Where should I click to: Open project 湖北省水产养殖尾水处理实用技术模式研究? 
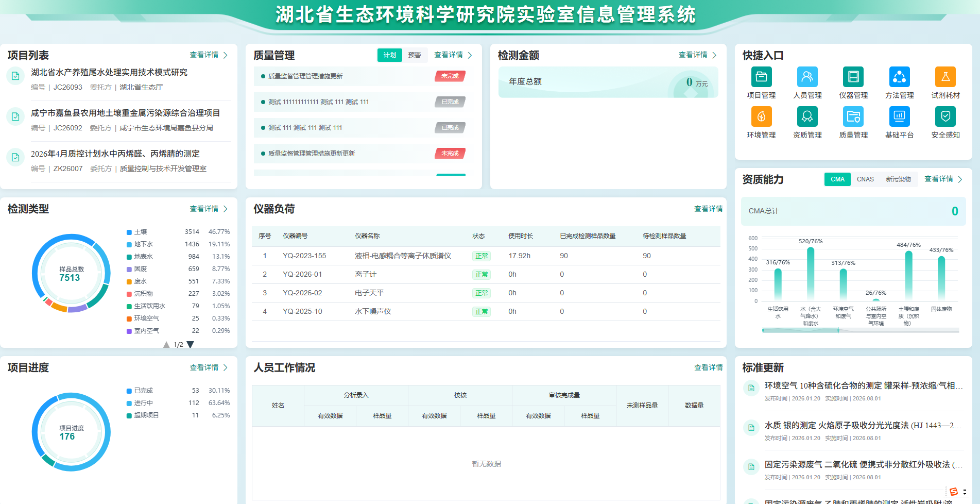point(109,72)
